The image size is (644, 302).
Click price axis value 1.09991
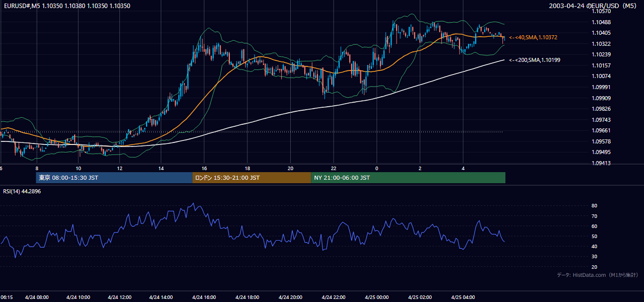point(601,87)
